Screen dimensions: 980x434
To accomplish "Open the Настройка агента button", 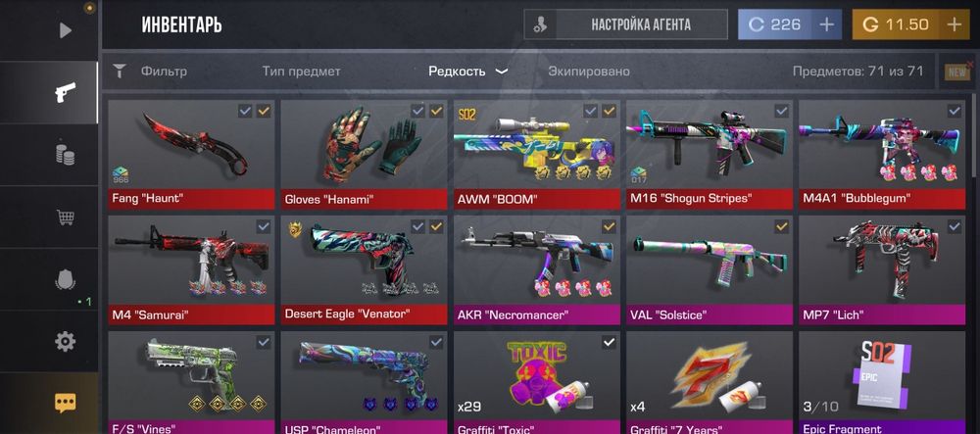I will tap(625, 24).
